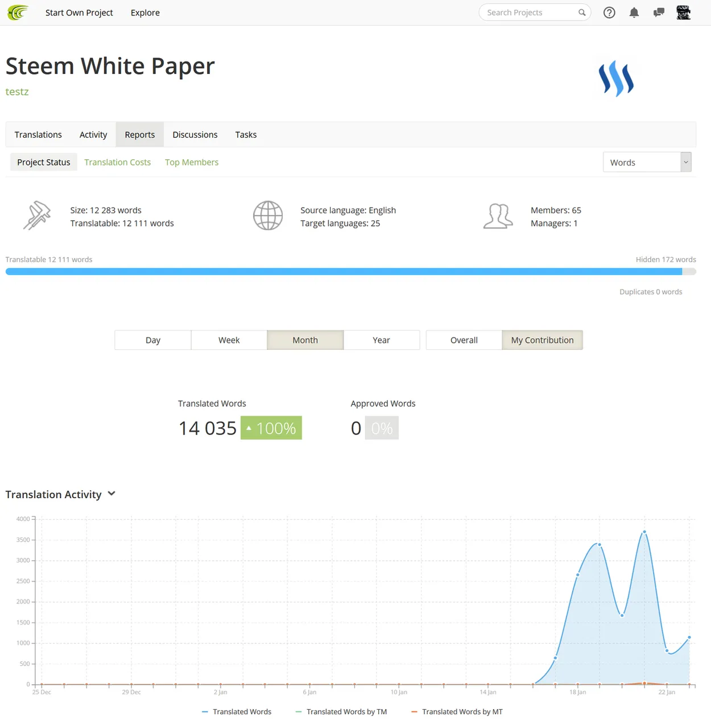Click the 100% translated growth badge

(x=271, y=428)
